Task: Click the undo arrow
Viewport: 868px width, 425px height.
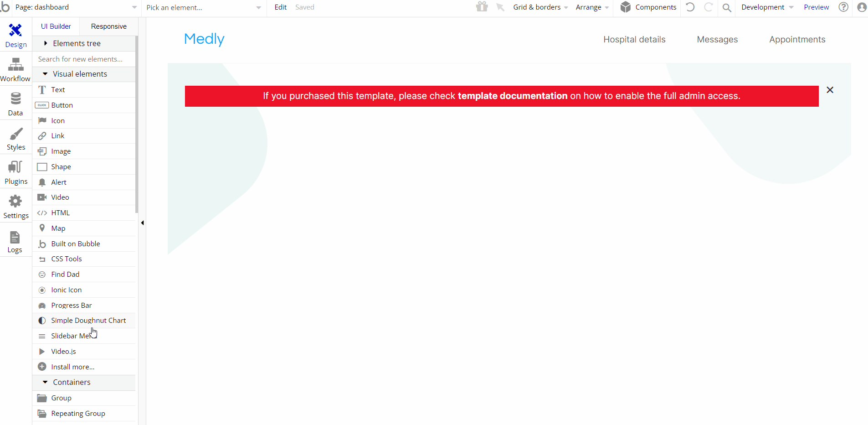Action: [x=690, y=7]
